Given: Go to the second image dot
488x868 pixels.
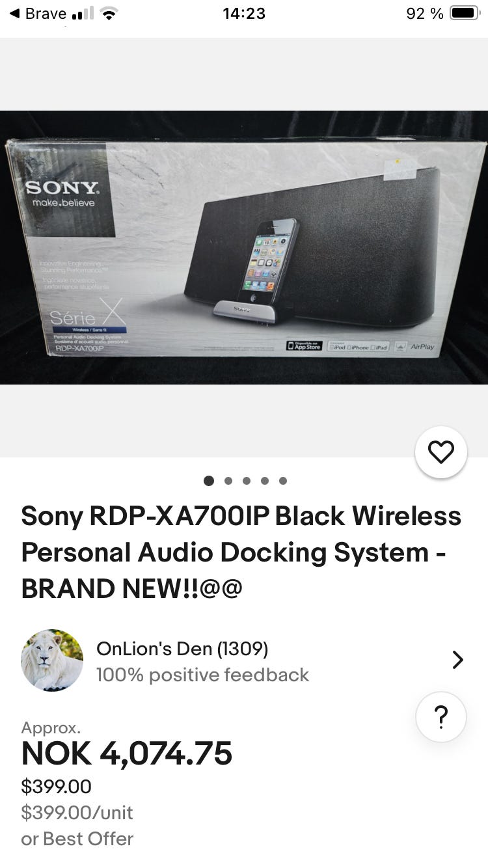Looking at the screenshot, I should tap(228, 481).
